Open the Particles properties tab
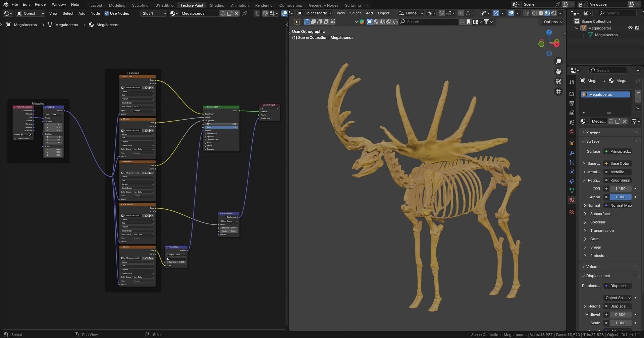Screen dimensions: 644x338 click(x=572, y=162)
